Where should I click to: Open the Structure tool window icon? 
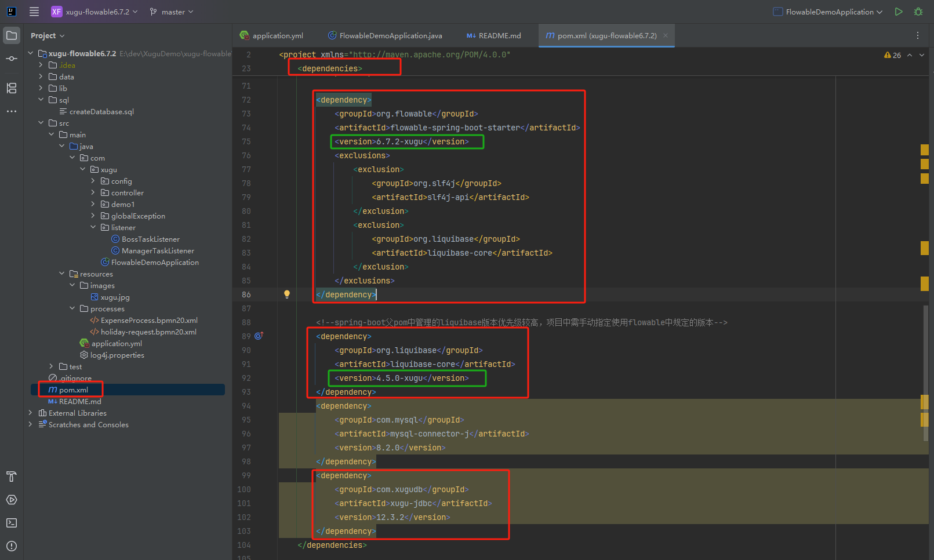(12, 88)
